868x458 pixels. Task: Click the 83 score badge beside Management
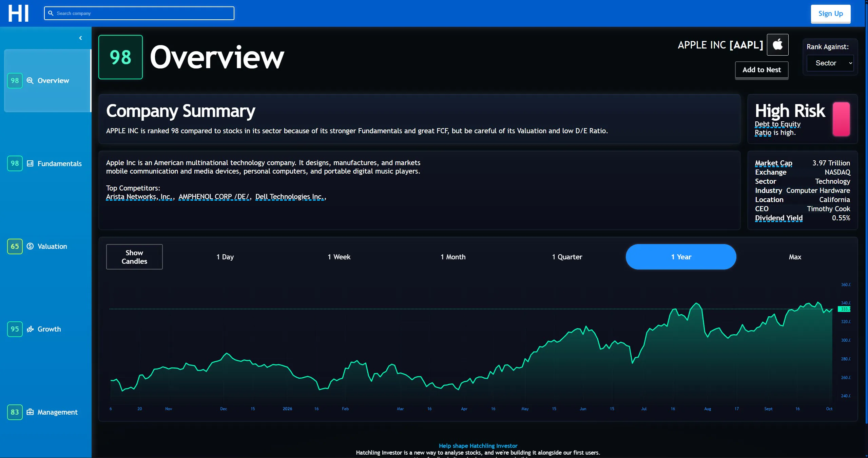tap(15, 412)
